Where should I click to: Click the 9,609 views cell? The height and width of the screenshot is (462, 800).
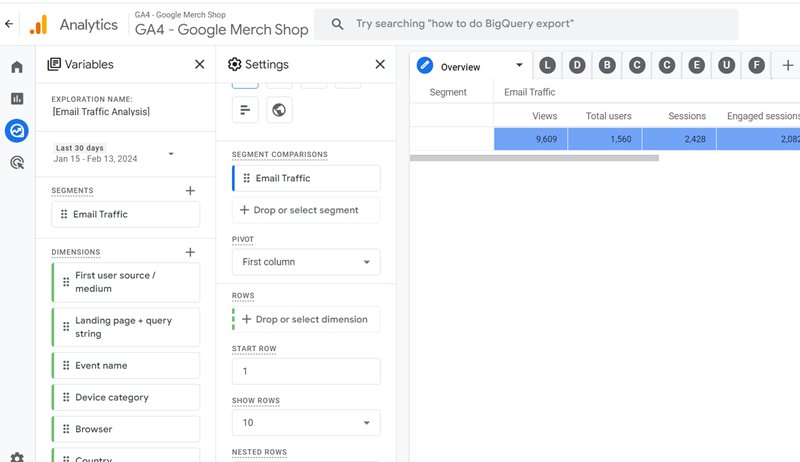tap(531, 139)
